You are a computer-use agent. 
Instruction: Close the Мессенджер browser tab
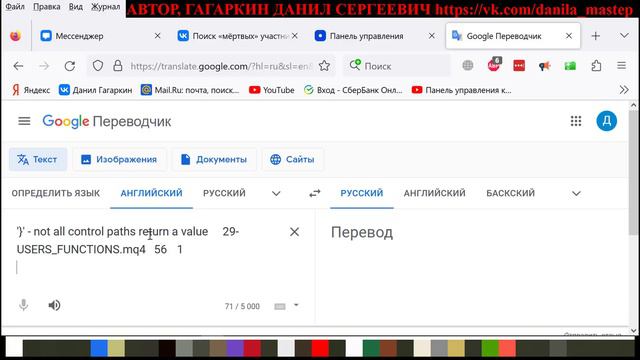coord(158,36)
